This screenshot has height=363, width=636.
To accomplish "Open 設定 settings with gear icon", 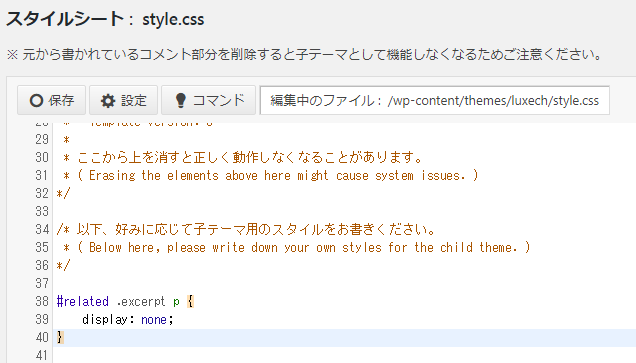I will (x=123, y=100).
